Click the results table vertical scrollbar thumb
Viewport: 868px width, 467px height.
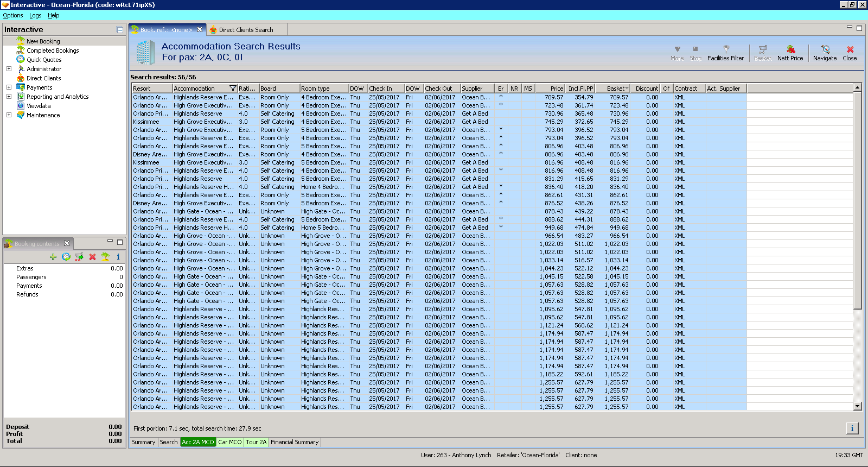[x=858, y=201]
